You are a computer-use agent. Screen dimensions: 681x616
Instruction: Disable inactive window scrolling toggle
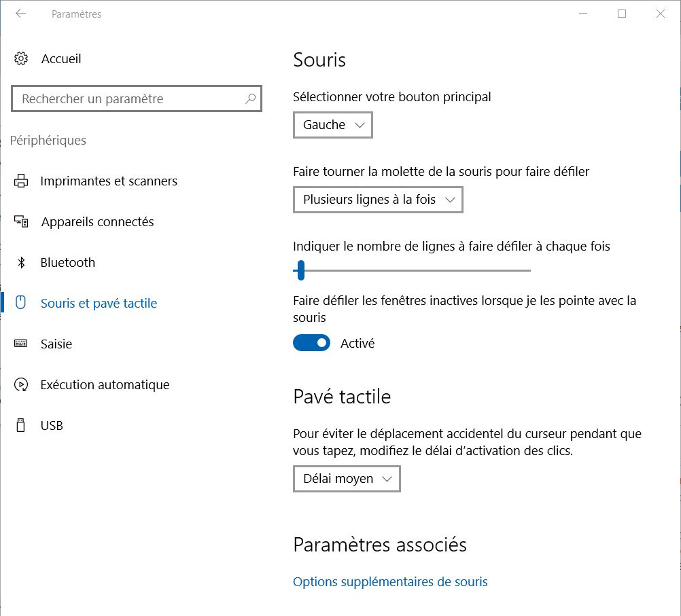click(311, 343)
